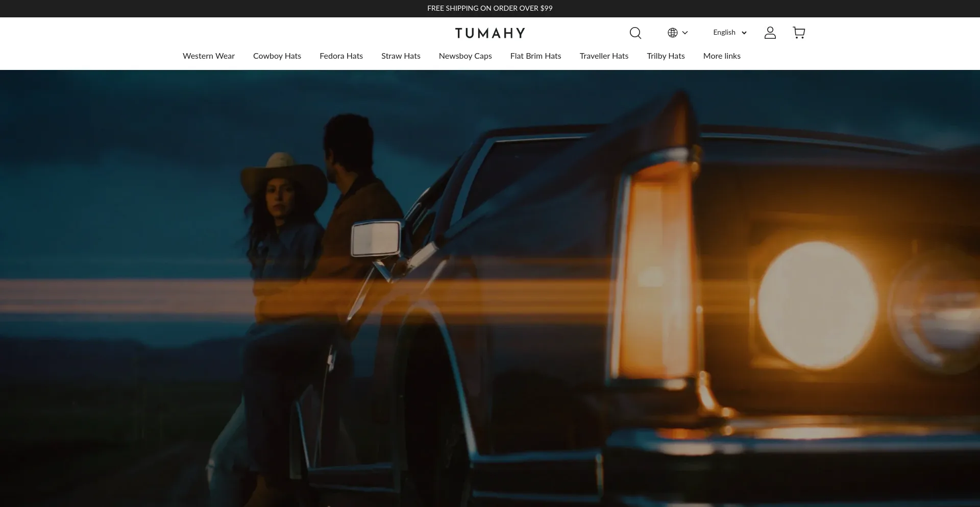Click the hero video banner
Screen dimensions: 980x507
pyautogui.click(x=490, y=288)
